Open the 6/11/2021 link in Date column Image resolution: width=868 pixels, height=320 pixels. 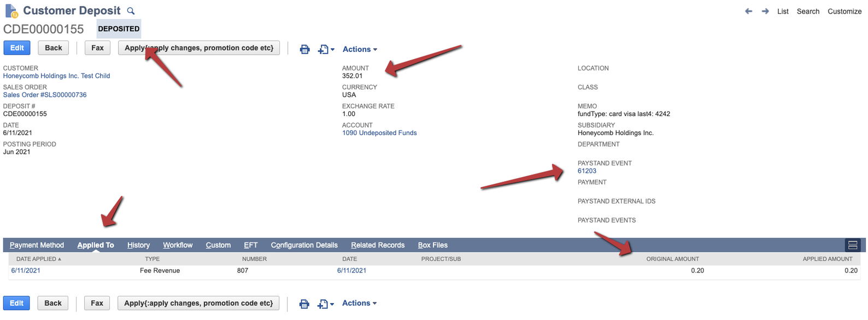click(351, 270)
